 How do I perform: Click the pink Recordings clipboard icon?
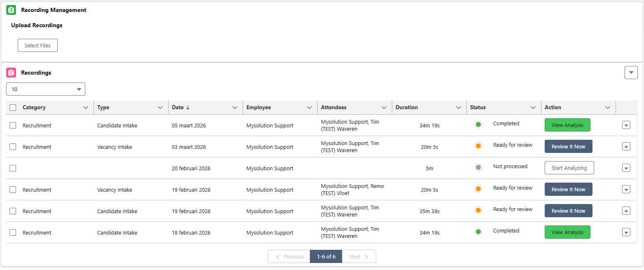tap(11, 73)
